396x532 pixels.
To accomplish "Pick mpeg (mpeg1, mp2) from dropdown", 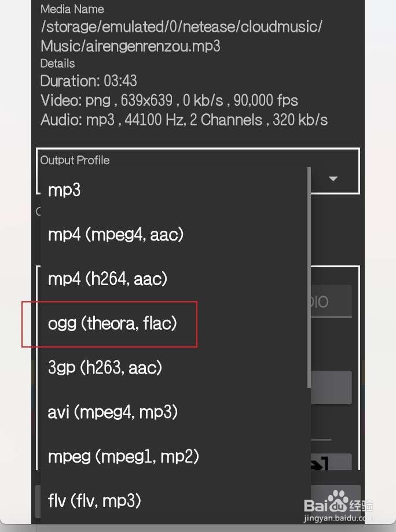I will click(x=175, y=456).
